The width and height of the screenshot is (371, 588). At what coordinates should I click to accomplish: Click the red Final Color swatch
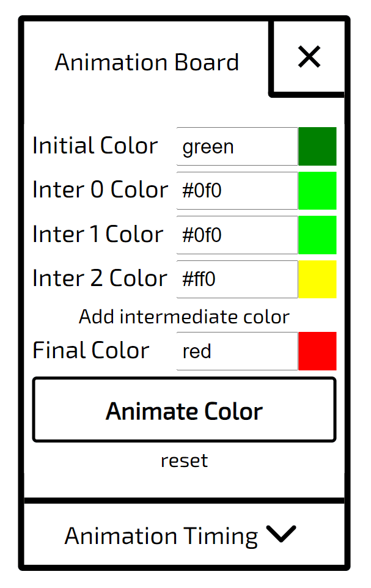pos(317,351)
